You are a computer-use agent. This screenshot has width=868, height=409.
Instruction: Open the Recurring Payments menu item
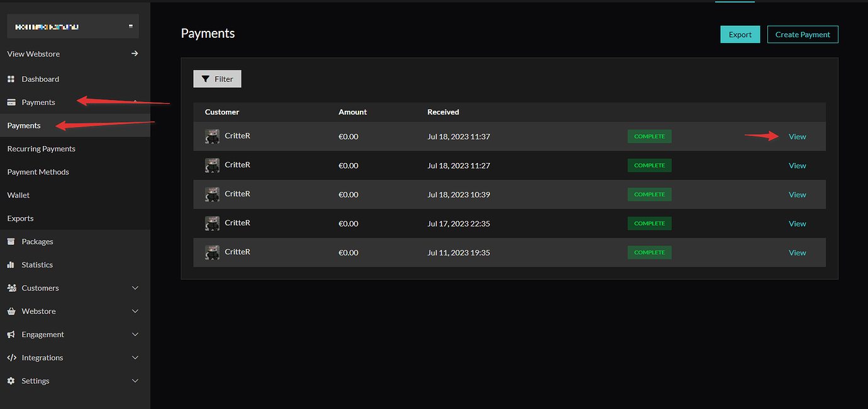(x=41, y=148)
